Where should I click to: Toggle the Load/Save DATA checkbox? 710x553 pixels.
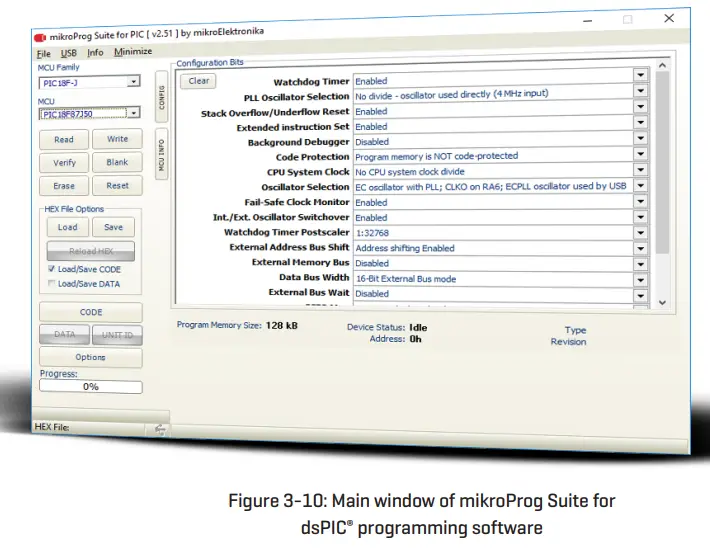[52, 284]
